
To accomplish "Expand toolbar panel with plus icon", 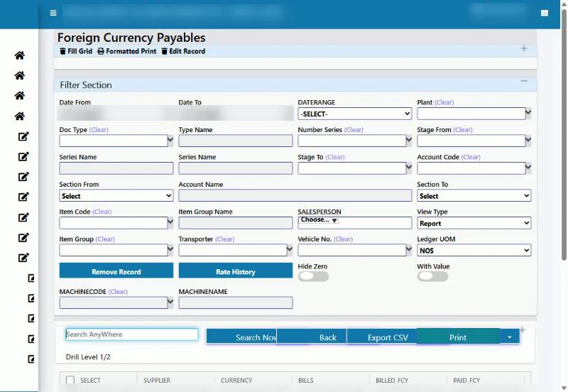I will (524, 48).
